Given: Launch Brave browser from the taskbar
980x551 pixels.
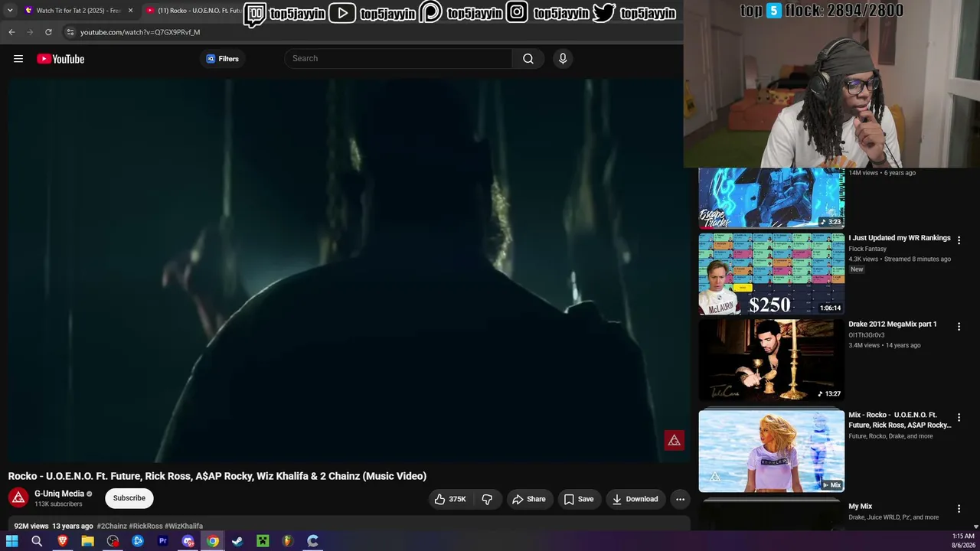Looking at the screenshot, I should 63,541.
